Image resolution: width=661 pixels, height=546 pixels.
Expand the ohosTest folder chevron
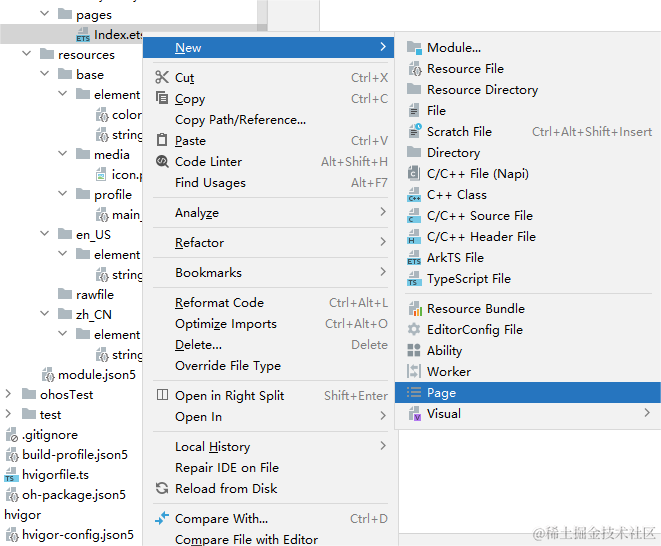8,394
